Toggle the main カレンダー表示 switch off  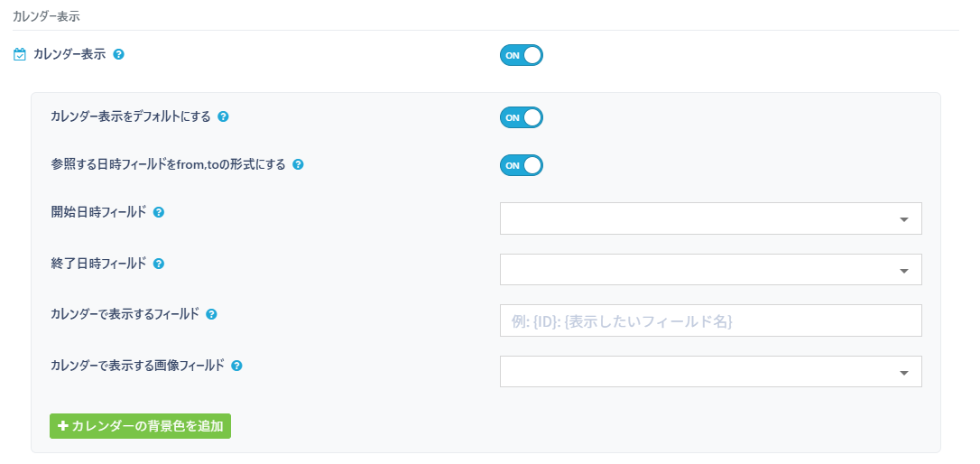521,56
